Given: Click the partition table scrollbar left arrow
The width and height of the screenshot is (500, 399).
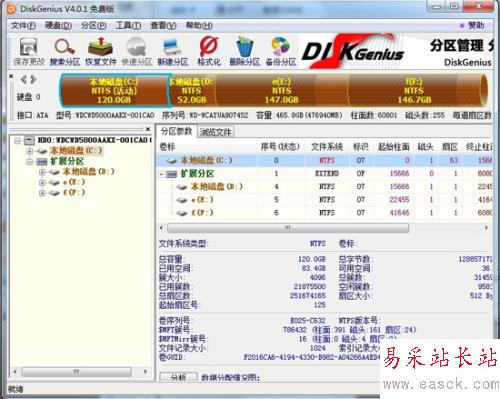Looking at the screenshot, I should (x=161, y=228).
